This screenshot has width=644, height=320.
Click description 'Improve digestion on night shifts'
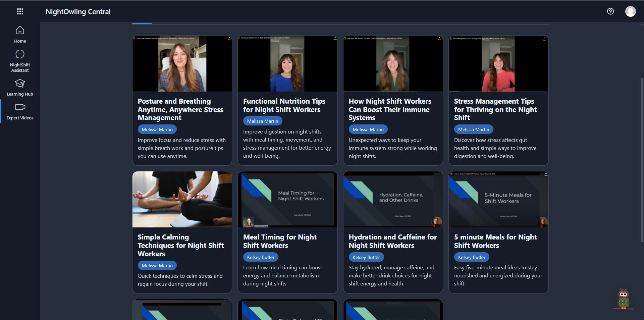coord(287,144)
